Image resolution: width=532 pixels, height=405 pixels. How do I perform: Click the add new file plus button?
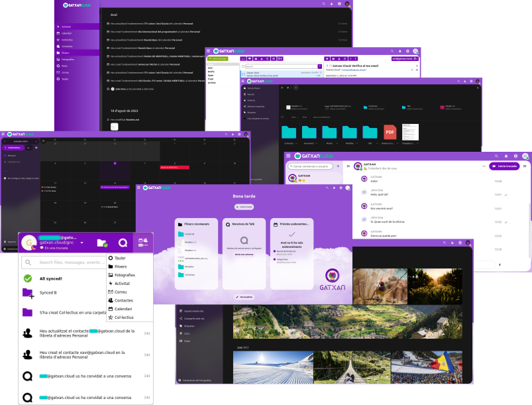pyautogui.click(x=296, y=87)
